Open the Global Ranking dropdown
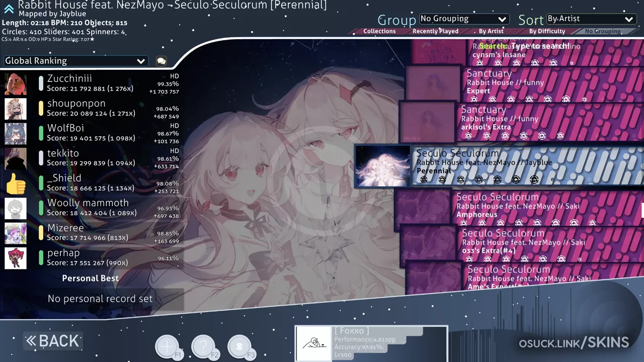 coord(75,61)
